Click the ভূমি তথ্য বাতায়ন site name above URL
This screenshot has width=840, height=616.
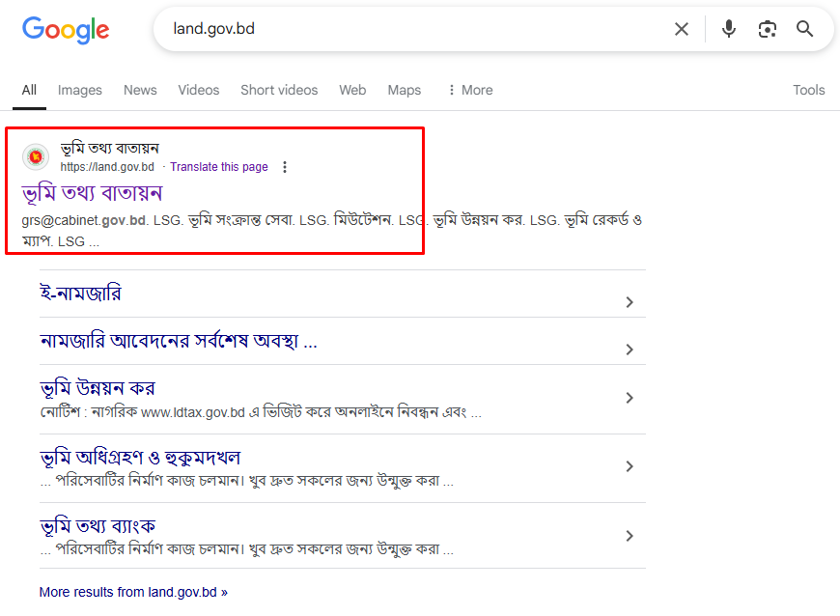click(110, 149)
